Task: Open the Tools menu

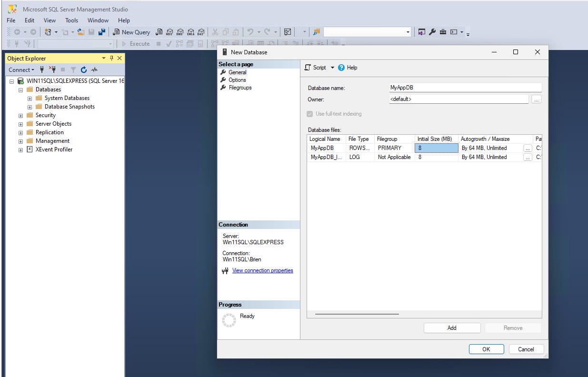Action: point(71,20)
